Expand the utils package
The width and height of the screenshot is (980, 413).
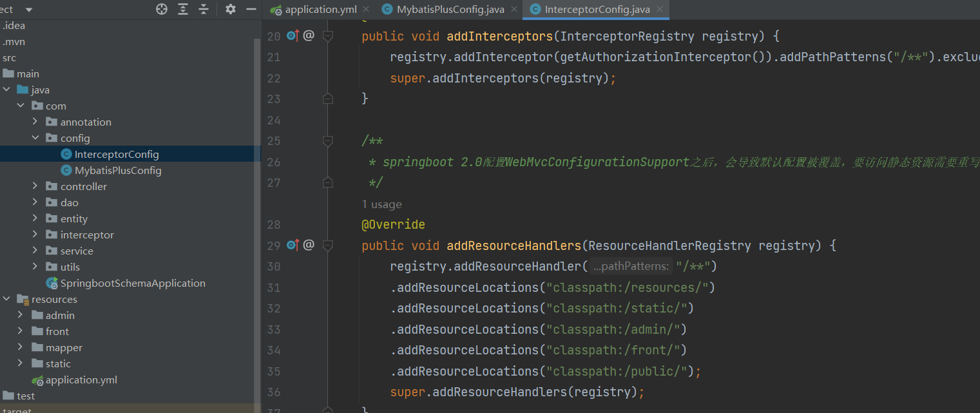tap(35, 267)
